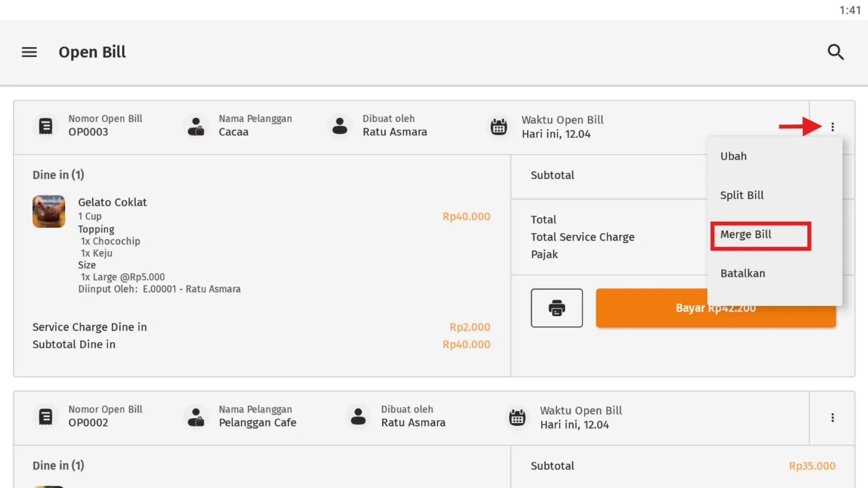This screenshot has height=488, width=868.
Task: Open the Gelato Coklat product thumbnail
Action: pos(49,211)
